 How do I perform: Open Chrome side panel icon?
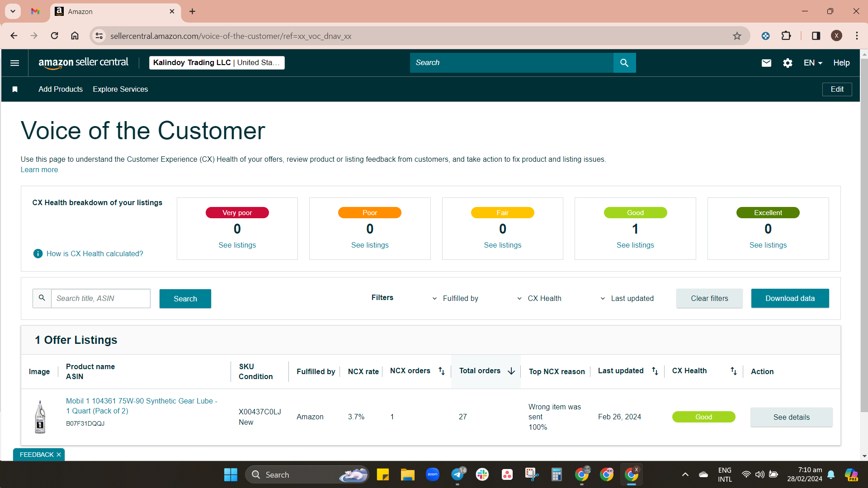coord(816,36)
